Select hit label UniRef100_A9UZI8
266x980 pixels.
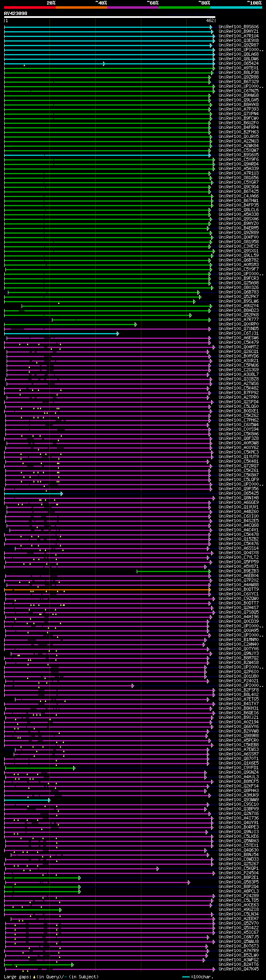(x=239, y=910)
